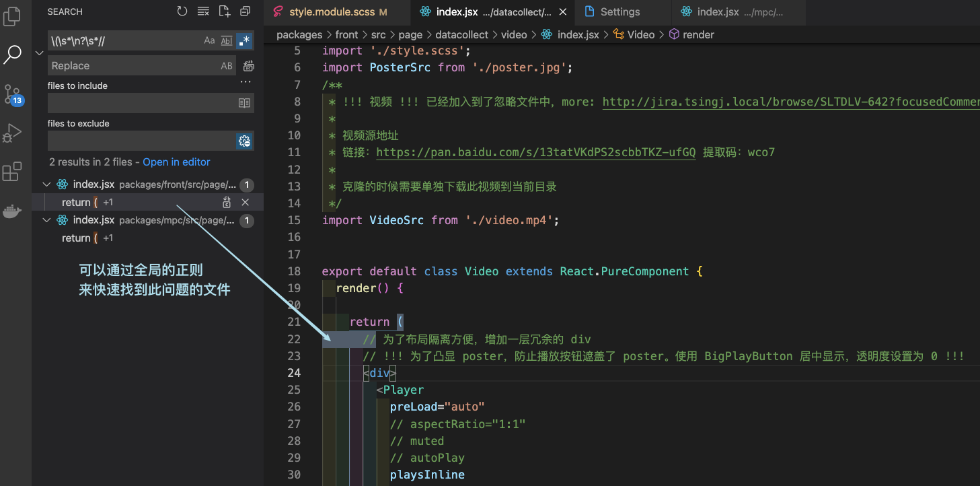Click video folder in the breadcrumb
This screenshot has width=980, height=486.
514,34
